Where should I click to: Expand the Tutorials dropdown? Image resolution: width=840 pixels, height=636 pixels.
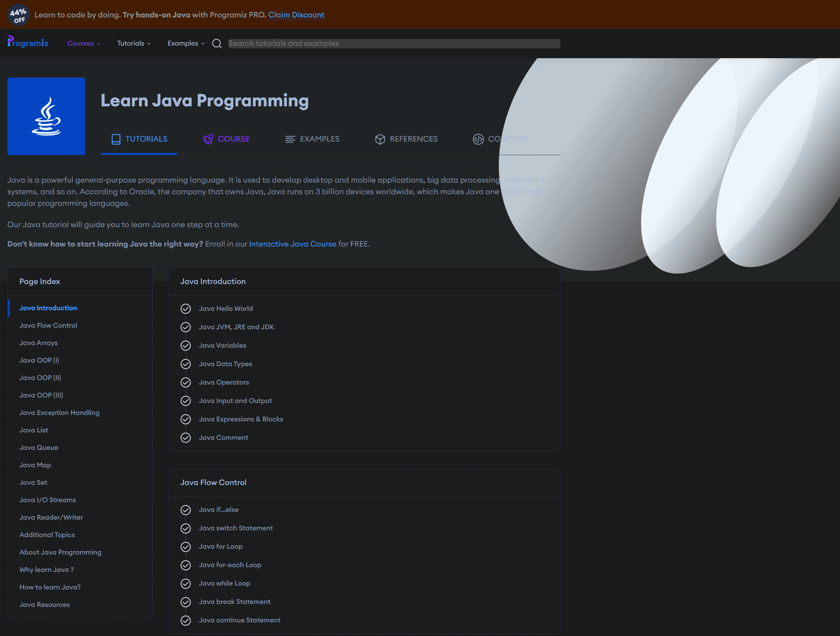click(x=133, y=43)
